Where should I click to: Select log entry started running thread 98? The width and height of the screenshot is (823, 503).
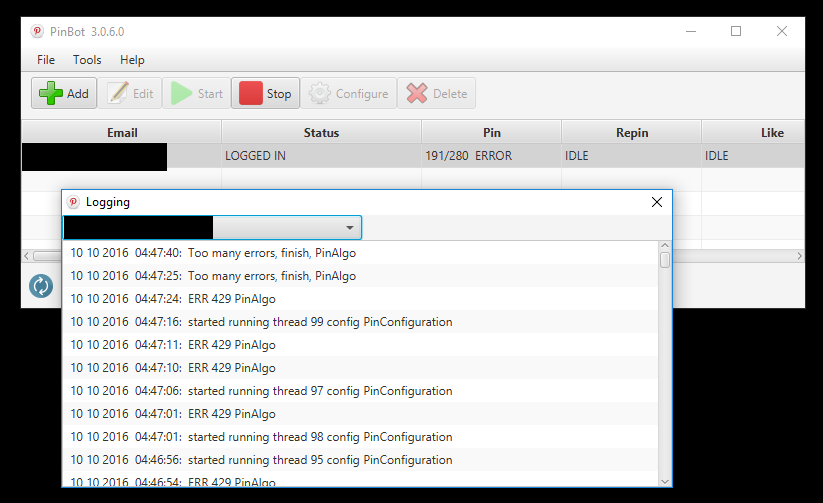(x=360, y=437)
